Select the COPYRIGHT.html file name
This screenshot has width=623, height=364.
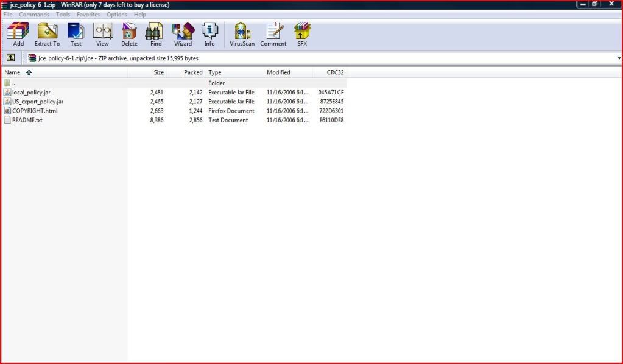pyautogui.click(x=35, y=111)
